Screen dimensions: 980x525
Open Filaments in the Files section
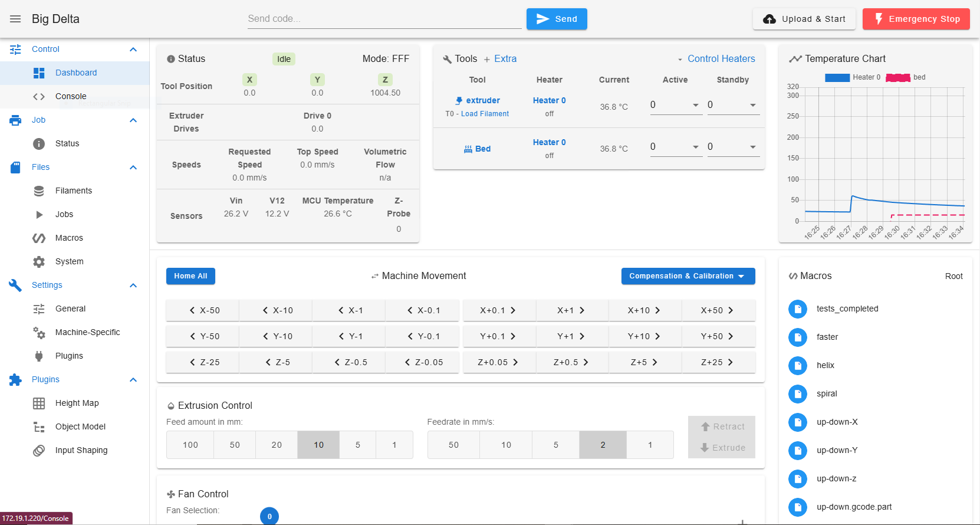(x=74, y=191)
